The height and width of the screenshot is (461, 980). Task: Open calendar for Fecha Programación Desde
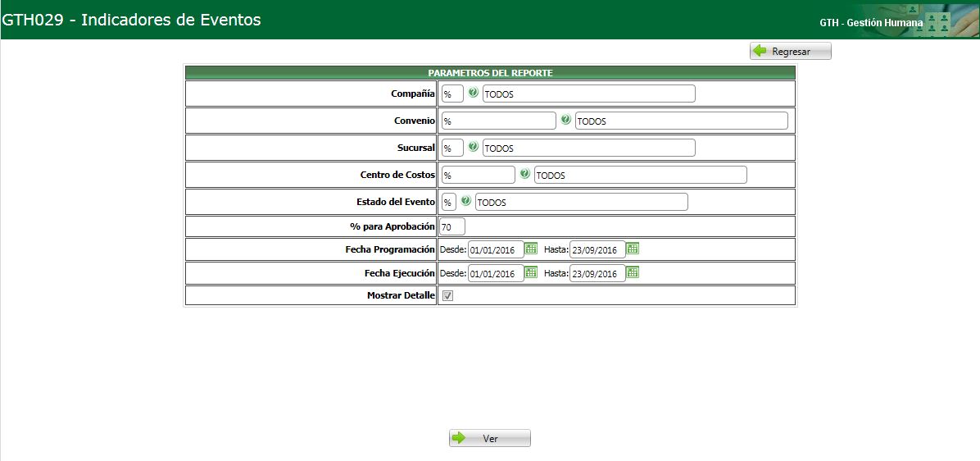coord(531,249)
